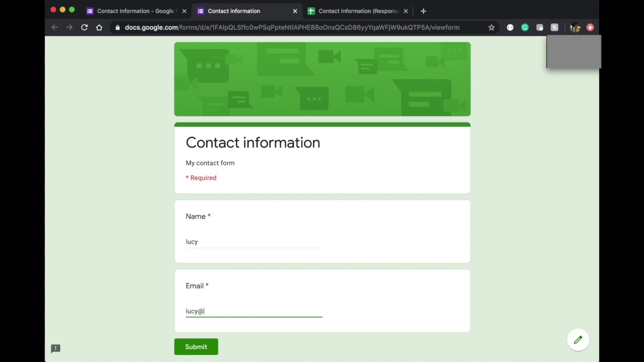Screen dimensions: 644x362
Task: Click the browser back arrow
Action: point(55,27)
